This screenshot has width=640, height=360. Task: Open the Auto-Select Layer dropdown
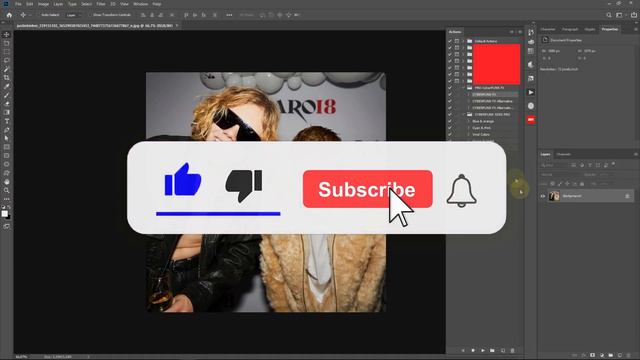tap(73, 15)
